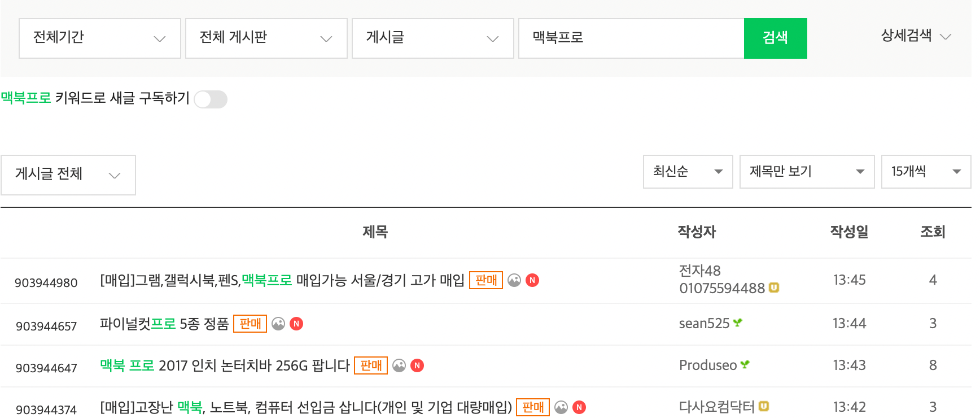Open the 15개씩 results-per-page dropdown
Screen dimensions: 980x418
[x=926, y=172]
